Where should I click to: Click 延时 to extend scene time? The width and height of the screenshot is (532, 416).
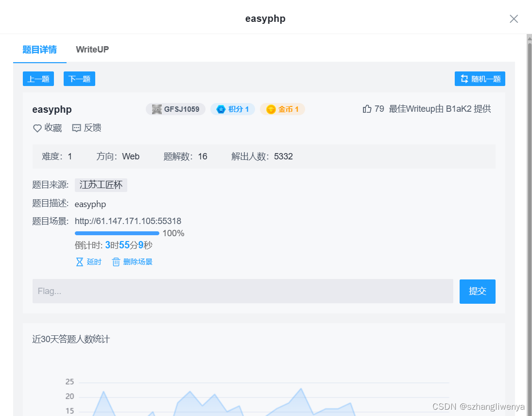tap(93, 261)
